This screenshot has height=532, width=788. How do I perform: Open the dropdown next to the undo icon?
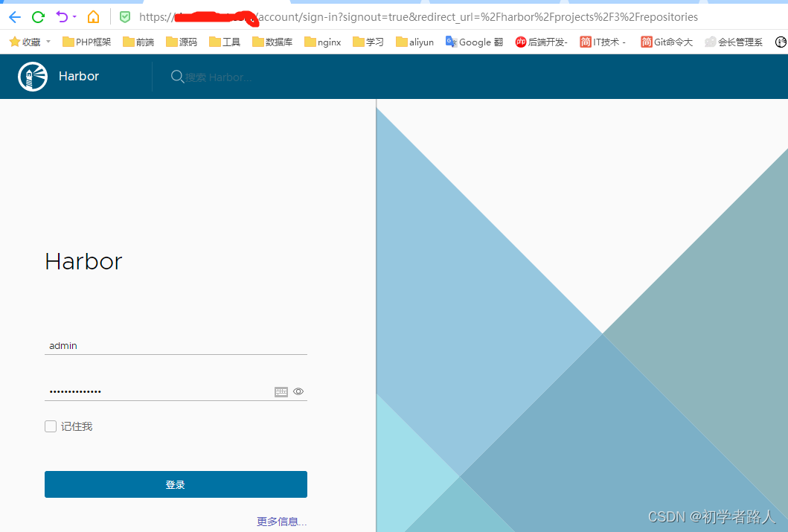point(74,17)
